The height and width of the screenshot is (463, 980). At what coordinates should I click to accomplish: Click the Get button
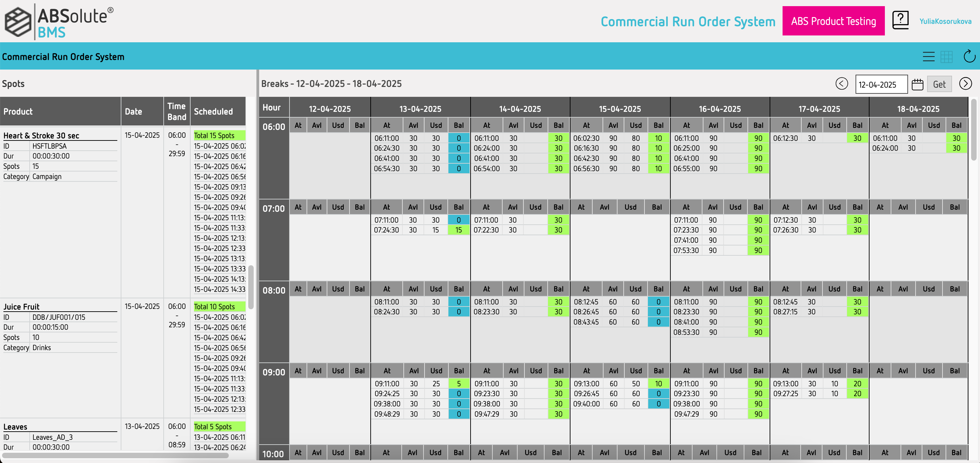click(x=939, y=84)
